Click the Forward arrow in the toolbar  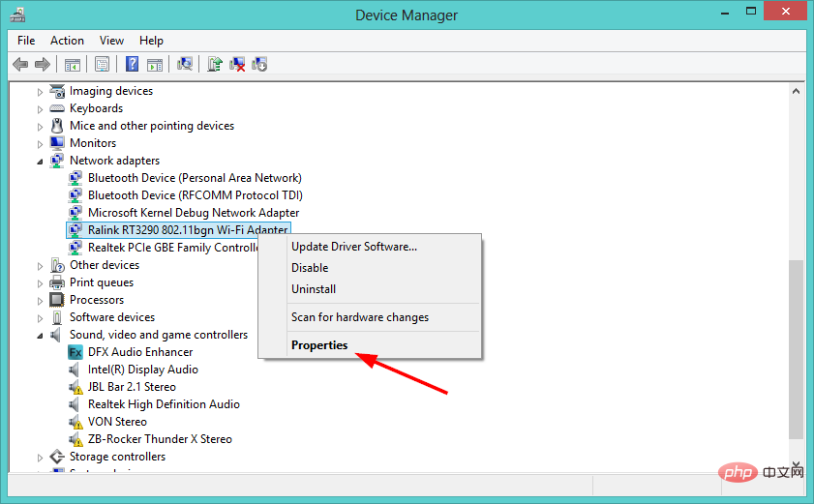click(42, 65)
